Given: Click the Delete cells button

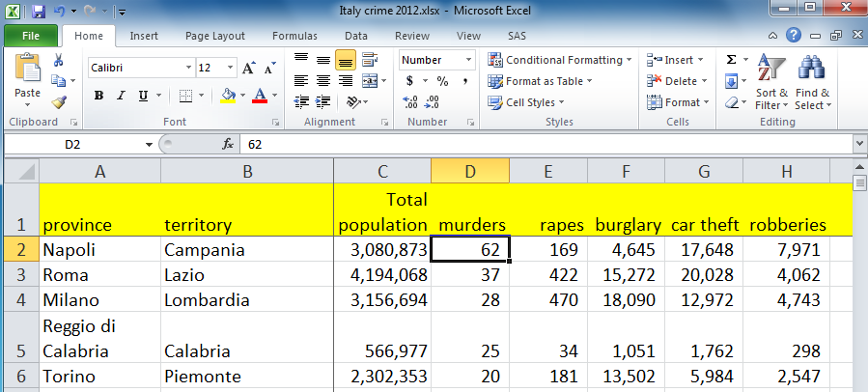Looking at the screenshot, I should [x=678, y=81].
